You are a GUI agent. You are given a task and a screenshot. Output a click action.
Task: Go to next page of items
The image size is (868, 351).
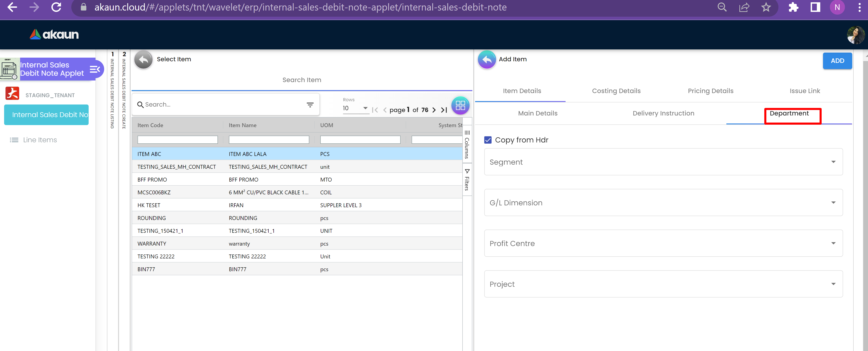click(434, 110)
